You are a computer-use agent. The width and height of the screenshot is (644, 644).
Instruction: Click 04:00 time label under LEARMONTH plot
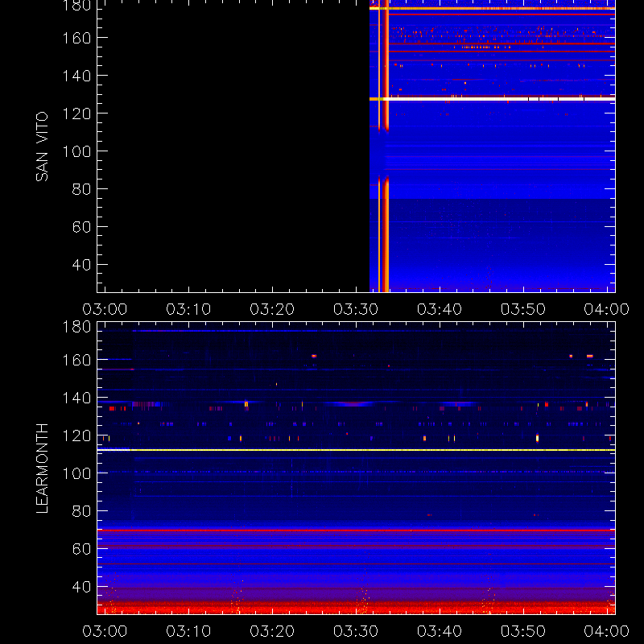(x=607, y=631)
